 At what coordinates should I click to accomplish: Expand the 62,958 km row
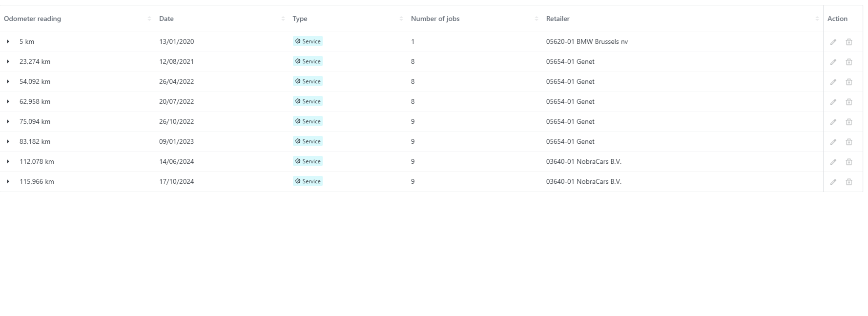click(8, 101)
